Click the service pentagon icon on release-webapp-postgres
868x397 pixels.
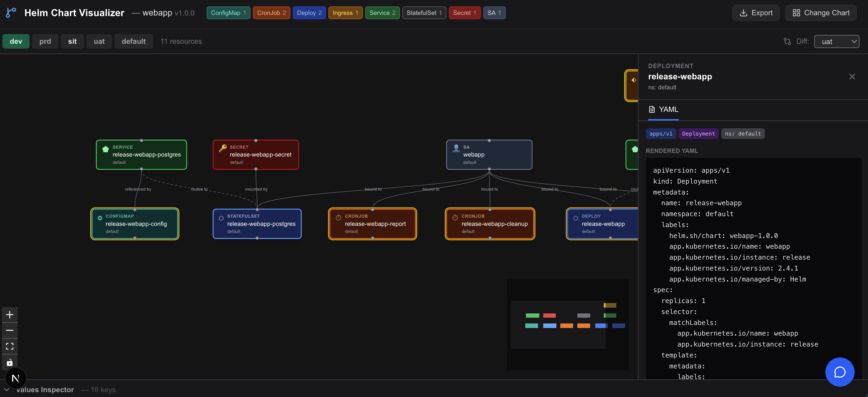coord(106,149)
